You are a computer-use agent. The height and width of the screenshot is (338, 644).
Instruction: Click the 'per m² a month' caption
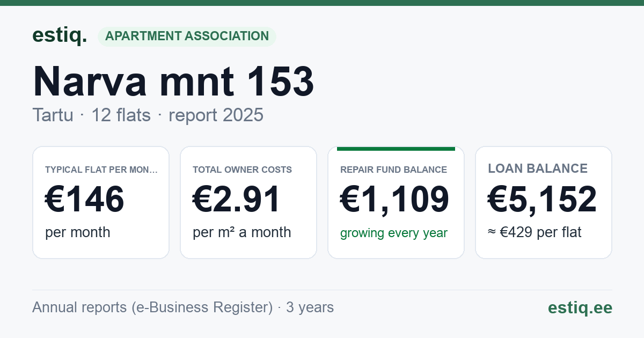(242, 232)
